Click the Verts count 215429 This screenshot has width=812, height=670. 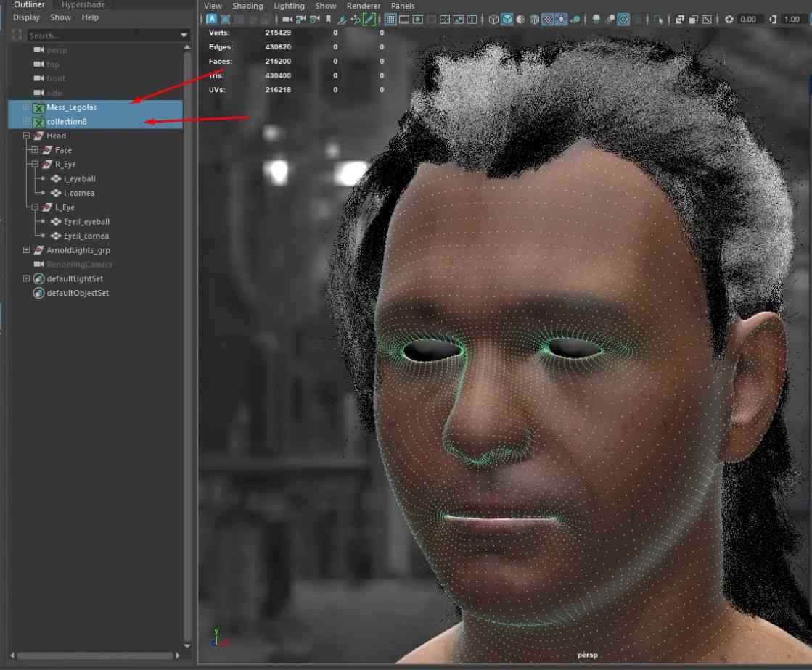pyautogui.click(x=278, y=33)
